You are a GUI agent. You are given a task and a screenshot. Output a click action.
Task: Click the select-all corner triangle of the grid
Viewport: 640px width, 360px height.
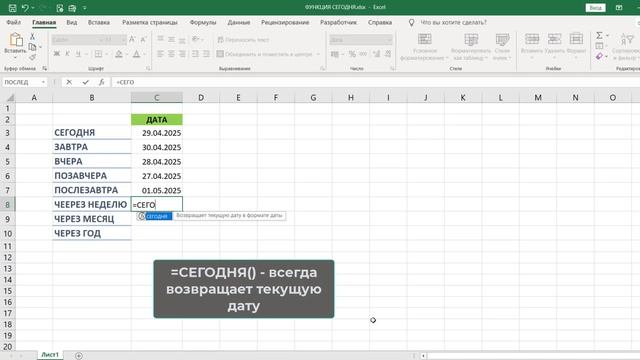[10, 98]
